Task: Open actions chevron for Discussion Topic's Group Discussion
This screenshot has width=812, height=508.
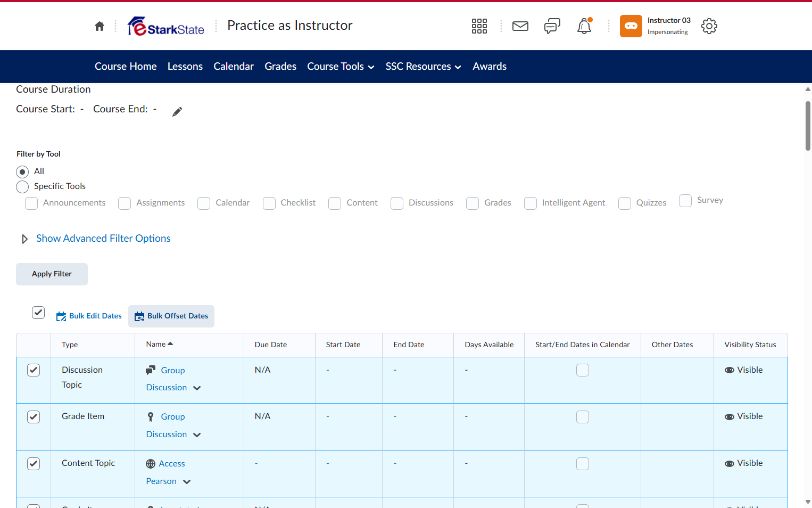Action: point(197,388)
